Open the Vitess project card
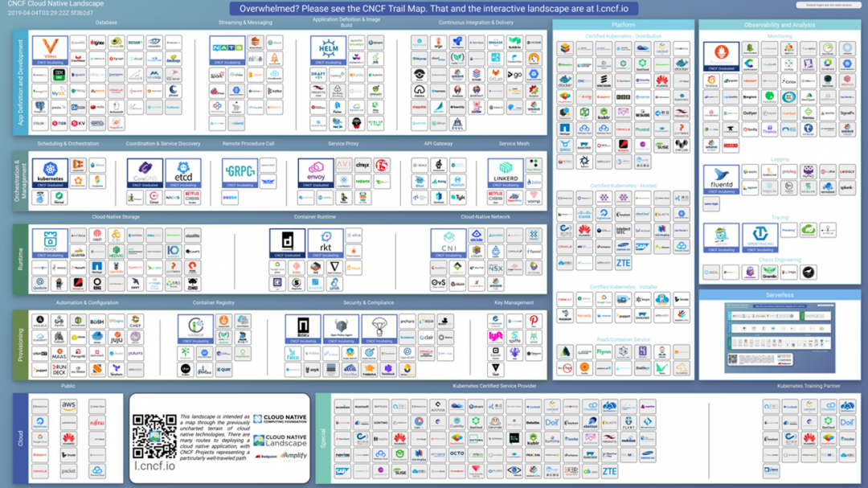 pos(50,51)
